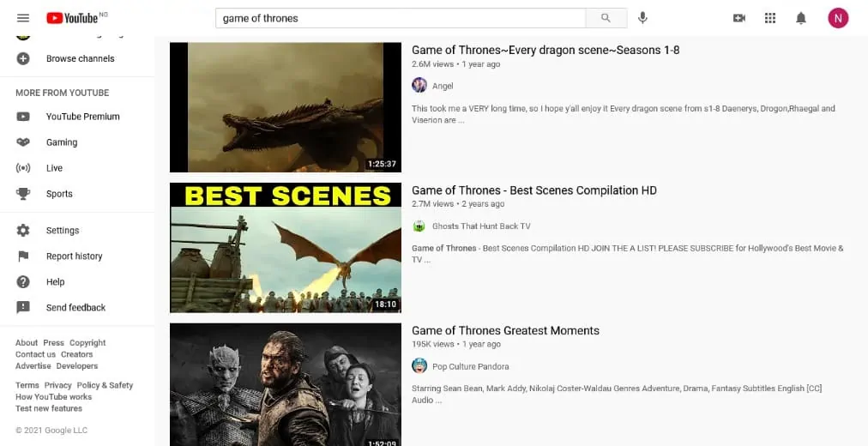868x446 pixels.
Task: Open the account avatar N
Action: coord(838,18)
